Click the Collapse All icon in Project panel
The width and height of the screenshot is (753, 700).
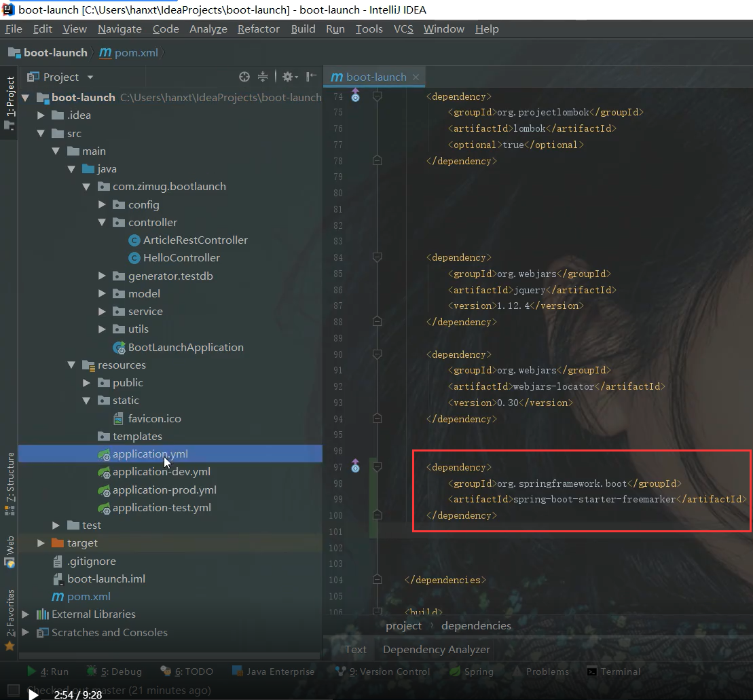tap(263, 77)
